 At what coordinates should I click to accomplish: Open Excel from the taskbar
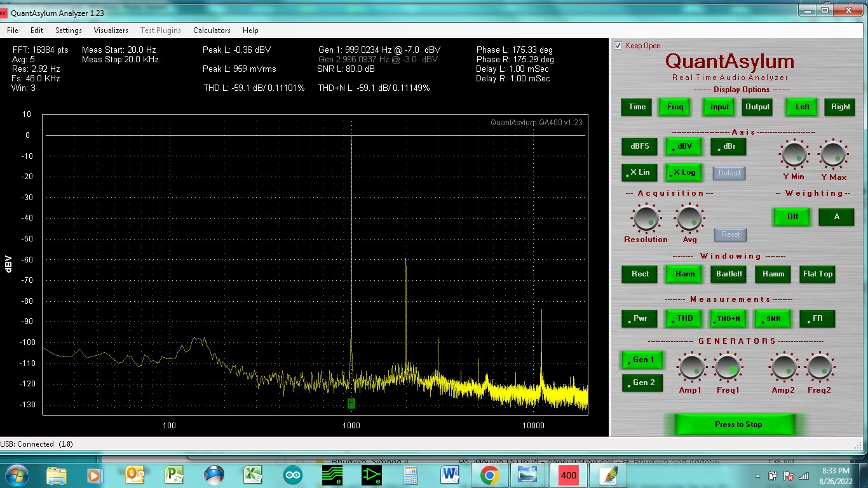[254, 475]
